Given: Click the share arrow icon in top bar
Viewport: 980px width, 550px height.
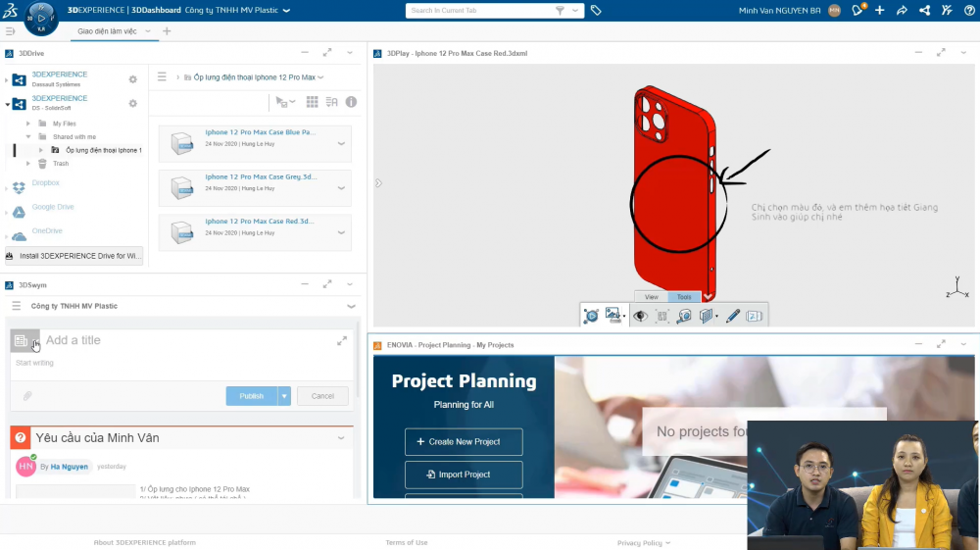Looking at the screenshot, I should [902, 10].
